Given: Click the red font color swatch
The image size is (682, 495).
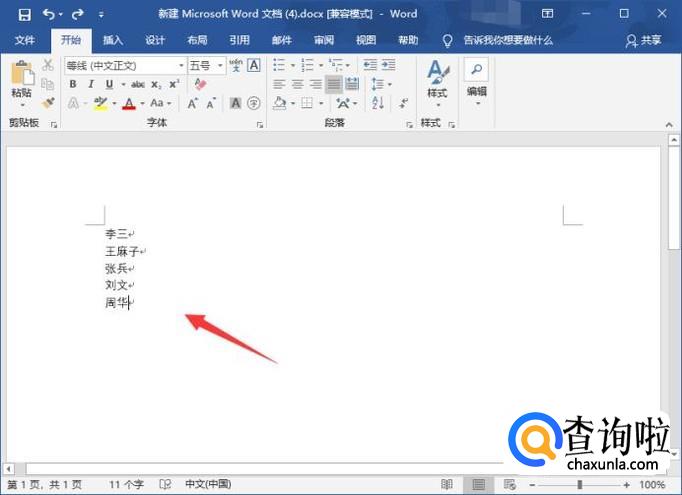Looking at the screenshot, I should point(128,103).
